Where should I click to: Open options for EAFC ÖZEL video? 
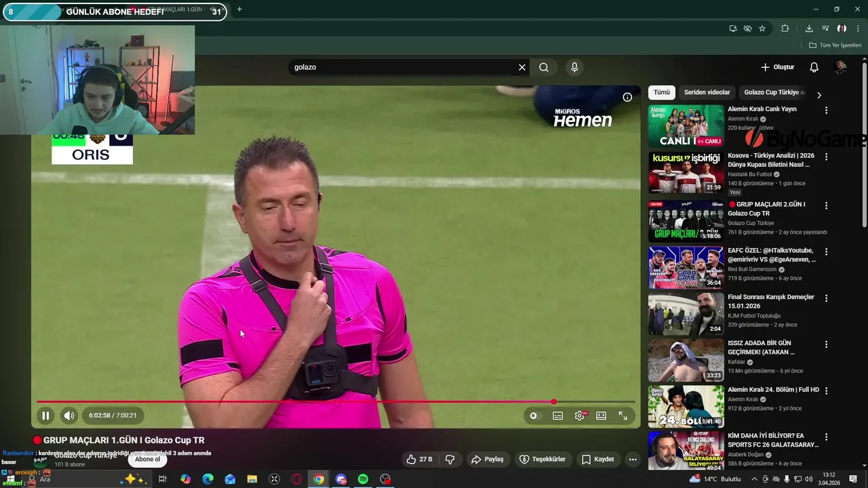pyautogui.click(x=826, y=251)
